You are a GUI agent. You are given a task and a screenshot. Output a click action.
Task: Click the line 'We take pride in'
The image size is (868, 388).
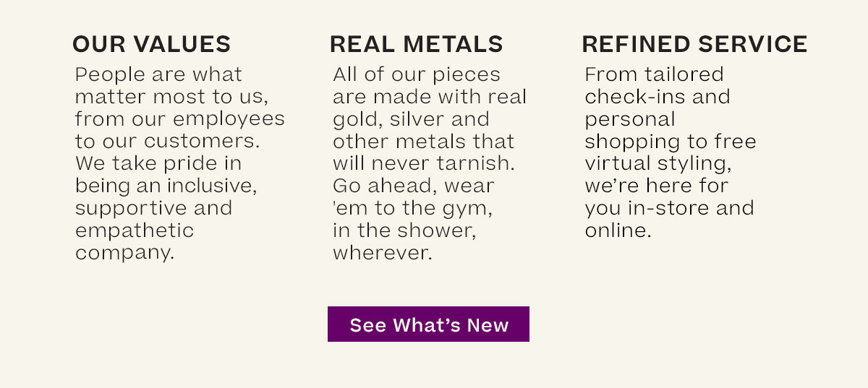[x=158, y=163]
